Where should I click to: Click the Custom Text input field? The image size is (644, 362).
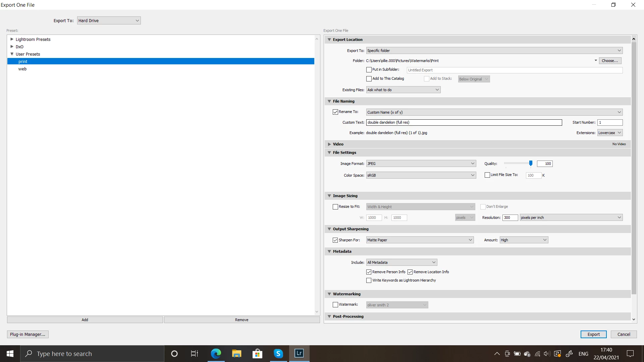click(x=464, y=122)
